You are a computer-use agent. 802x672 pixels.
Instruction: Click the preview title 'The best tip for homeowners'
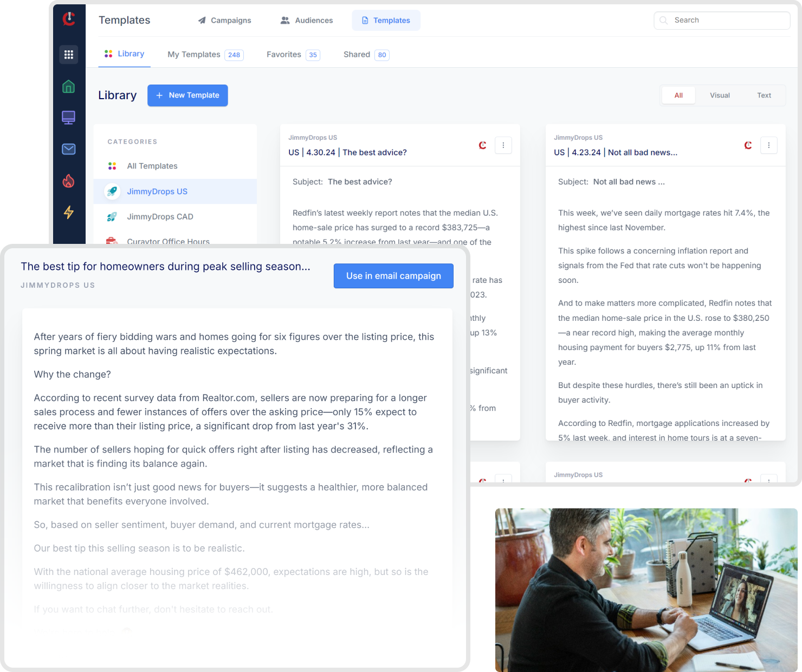[166, 267]
